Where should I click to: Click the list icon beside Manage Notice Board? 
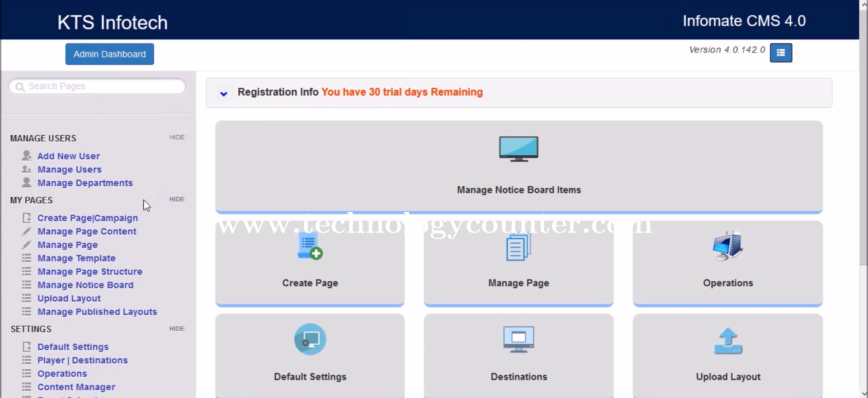pyautogui.click(x=27, y=285)
